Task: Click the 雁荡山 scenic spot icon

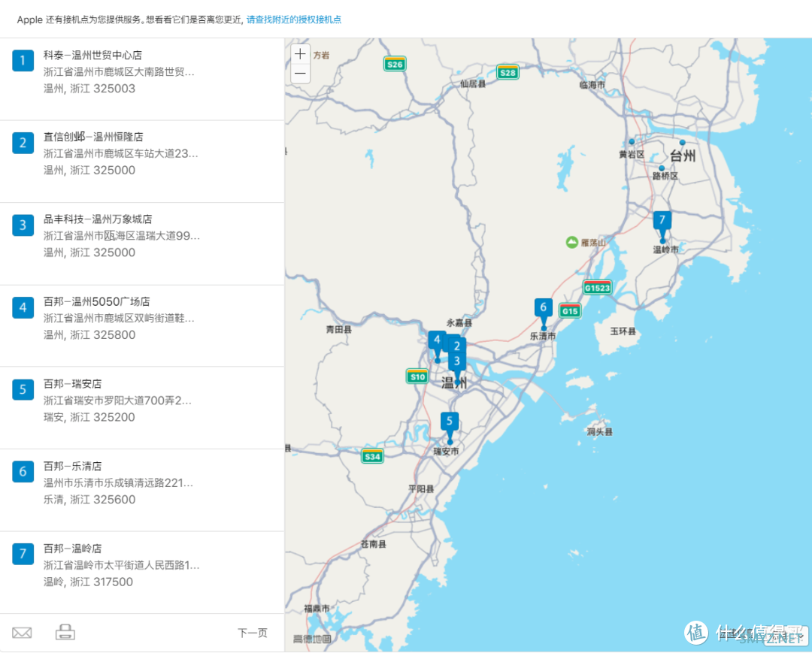Action: [571, 242]
